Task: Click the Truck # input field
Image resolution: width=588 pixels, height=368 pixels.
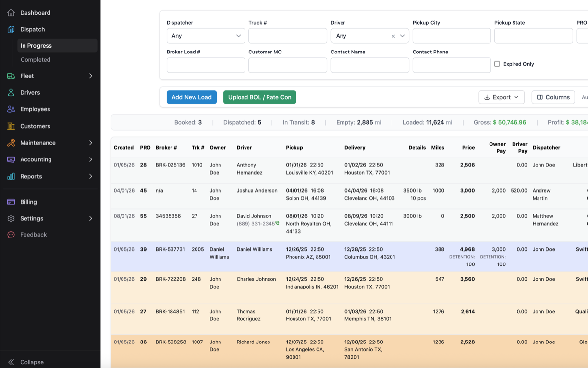Action: click(288, 36)
